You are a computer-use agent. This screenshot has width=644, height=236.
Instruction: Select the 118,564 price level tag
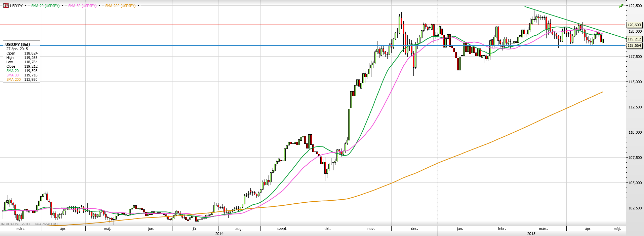tap(634, 45)
